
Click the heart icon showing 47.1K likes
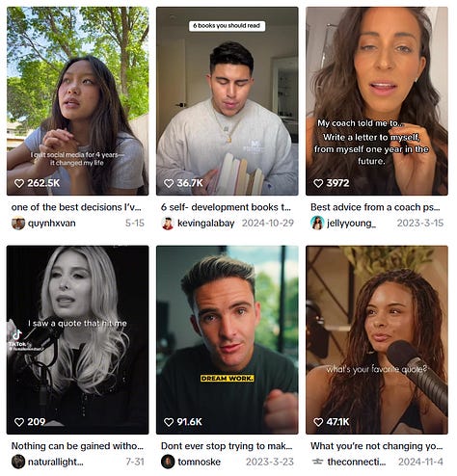click(x=318, y=422)
